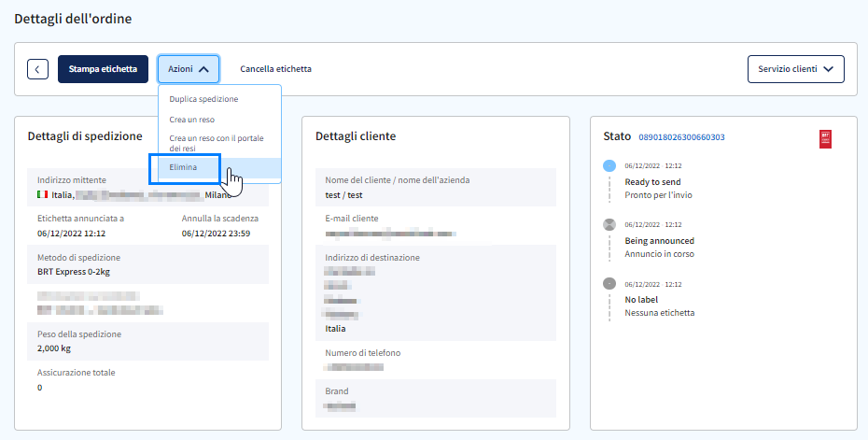The height and width of the screenshot is (440, 868).
Task: Click the red BRT carrier logo
Action: point(825,139)
